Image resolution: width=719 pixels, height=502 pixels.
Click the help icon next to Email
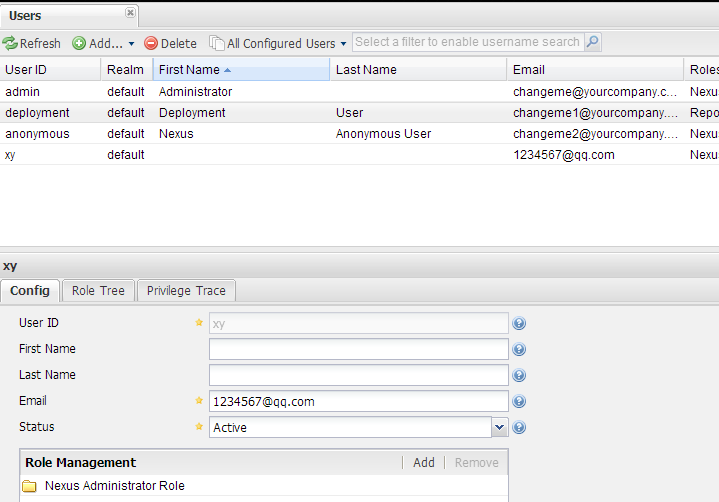pyautogui.click(x=519, y=402)
